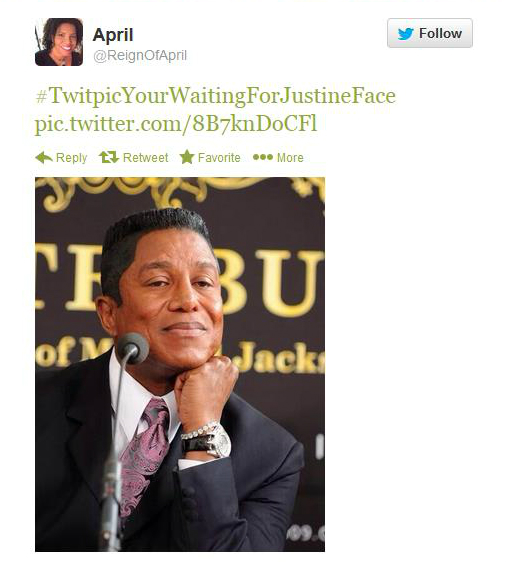Click the Favorite star icon
The height and width of the screenshot is (563, 507).
(187, 157)
